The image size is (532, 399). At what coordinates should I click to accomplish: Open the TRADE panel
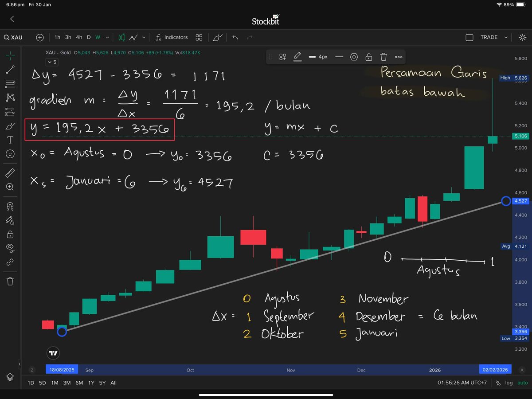tap(489, 37)
